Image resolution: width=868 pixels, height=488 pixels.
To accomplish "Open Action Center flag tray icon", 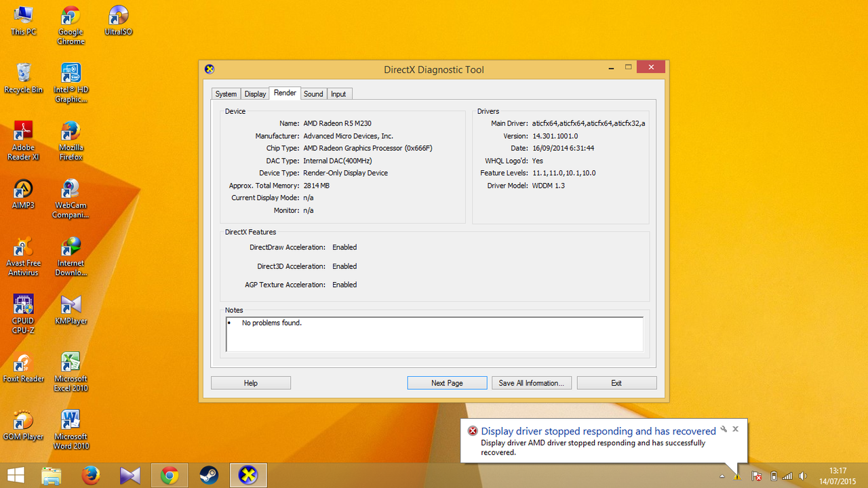I will point(756,476).
